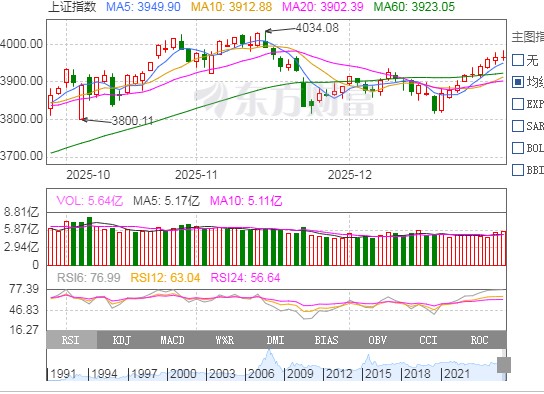
Task: Click the RSI12: 63.04 readout
Action: point(165,278)
